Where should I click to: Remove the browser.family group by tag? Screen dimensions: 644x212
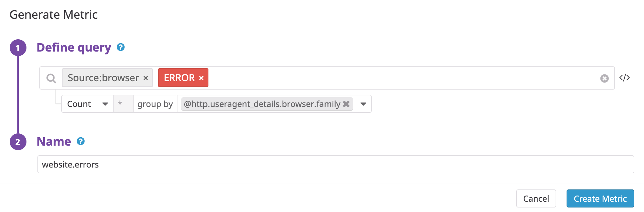[x=346, y=104]
